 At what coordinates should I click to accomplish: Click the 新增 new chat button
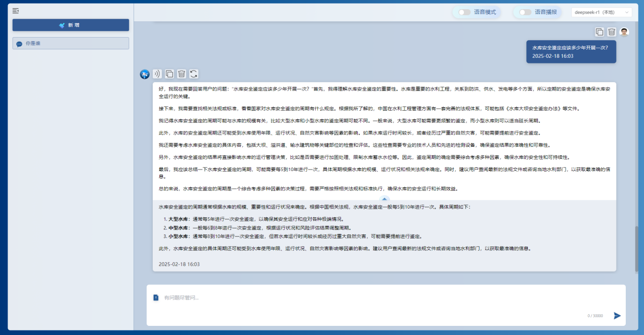(x=71, y=25)
